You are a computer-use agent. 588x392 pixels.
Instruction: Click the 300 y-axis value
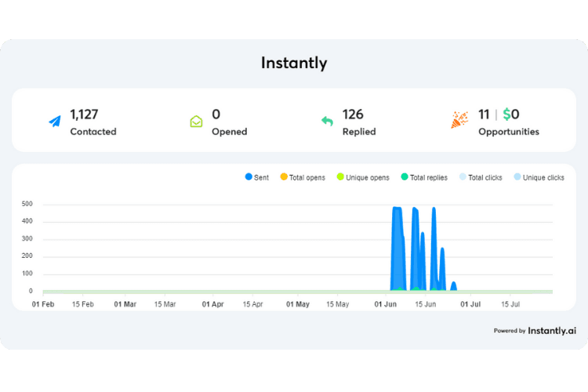[27, 238]
